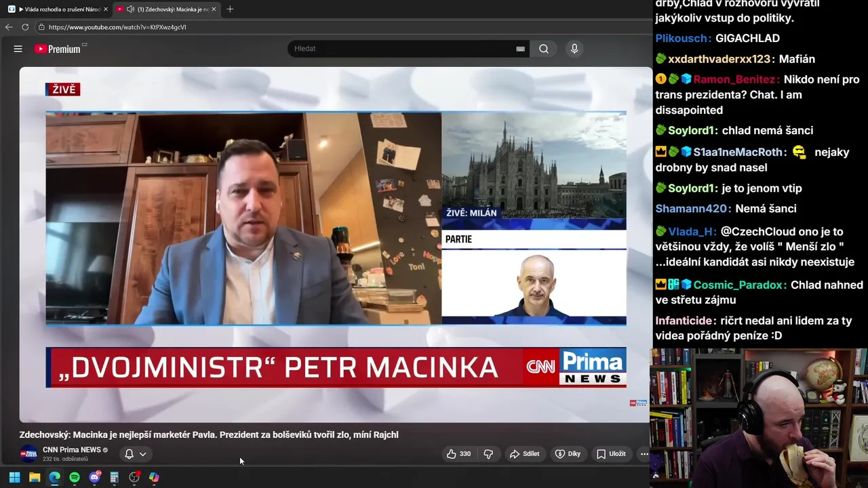Open the Calculator taskbar icon
Image resolution: width=868 pixels, height=488 pixels.
(x=115, y=477)
